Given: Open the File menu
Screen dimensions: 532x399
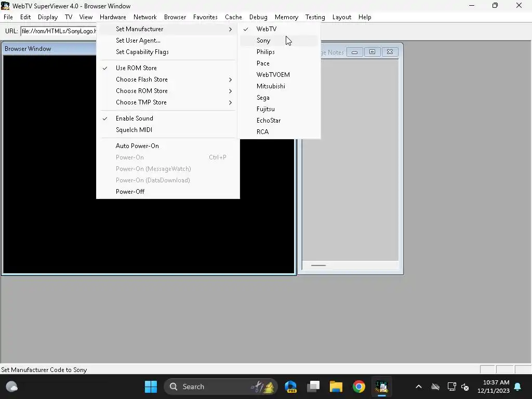Looking at the screenshot, I should (8, 17).
